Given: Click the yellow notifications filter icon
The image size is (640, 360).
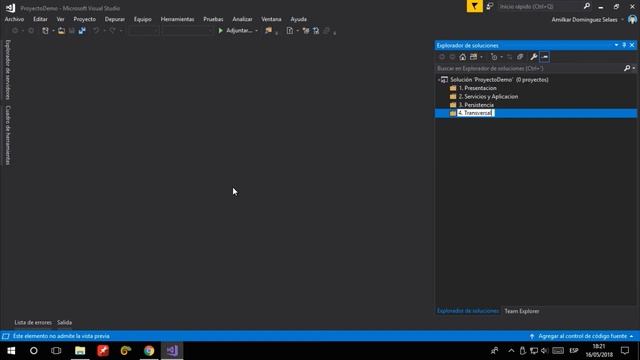Looking at the screenshot, I should 474,6.
